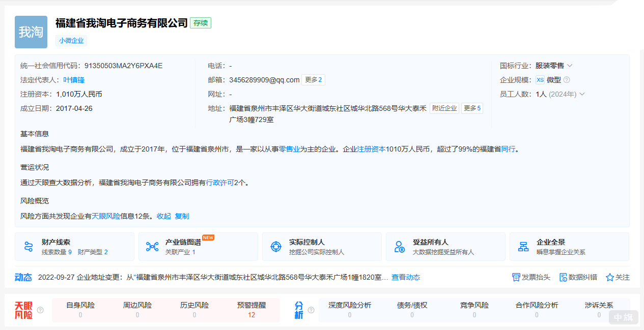Click the help icon next to 企业规模
This screenshot has width=644, height=330.
[567, 79]
